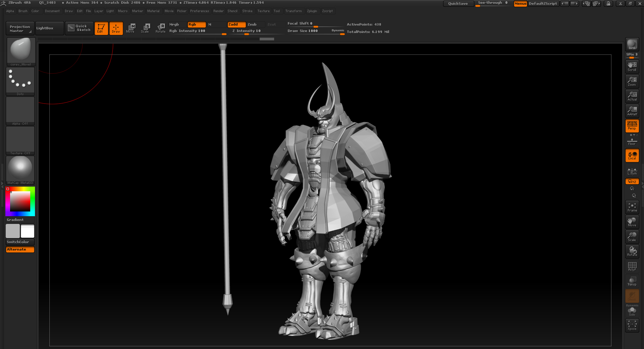Select Rgb painting mode
644x349 pixels.
point(197,24)
